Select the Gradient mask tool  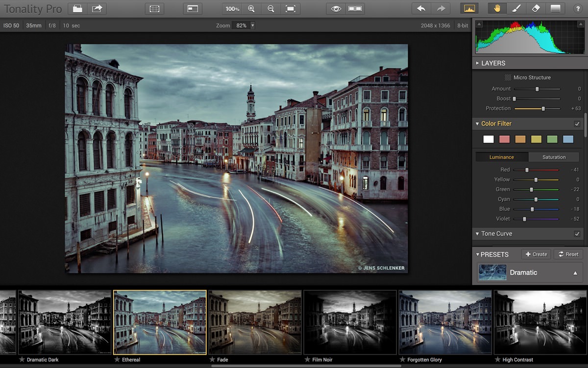pos(555,8)
